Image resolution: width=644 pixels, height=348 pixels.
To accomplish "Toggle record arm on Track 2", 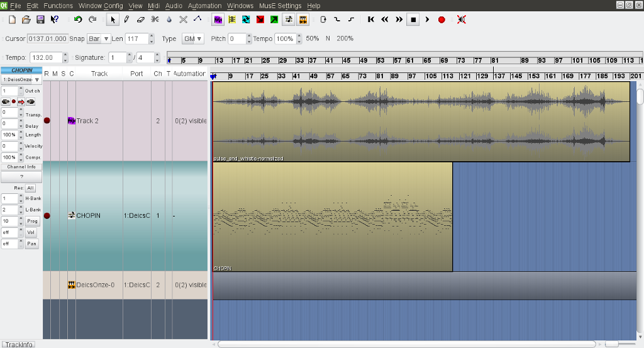I will point(47,120).
